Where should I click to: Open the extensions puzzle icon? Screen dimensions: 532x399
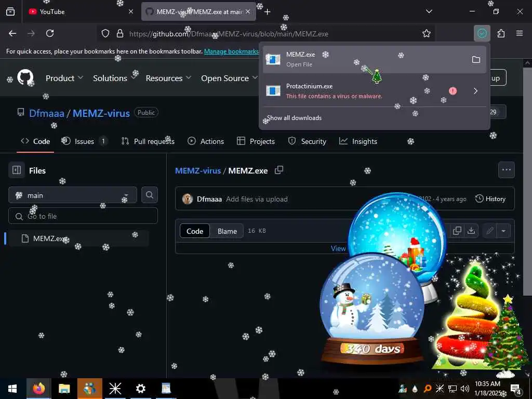click(501, 33)
